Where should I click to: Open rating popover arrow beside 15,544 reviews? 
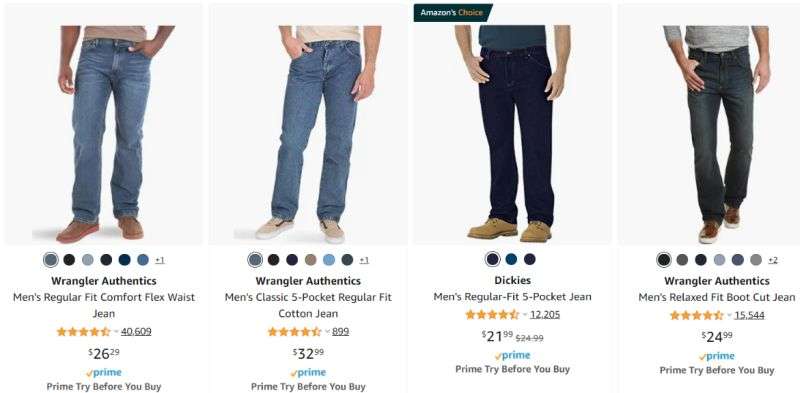click(x=729, y=315)
